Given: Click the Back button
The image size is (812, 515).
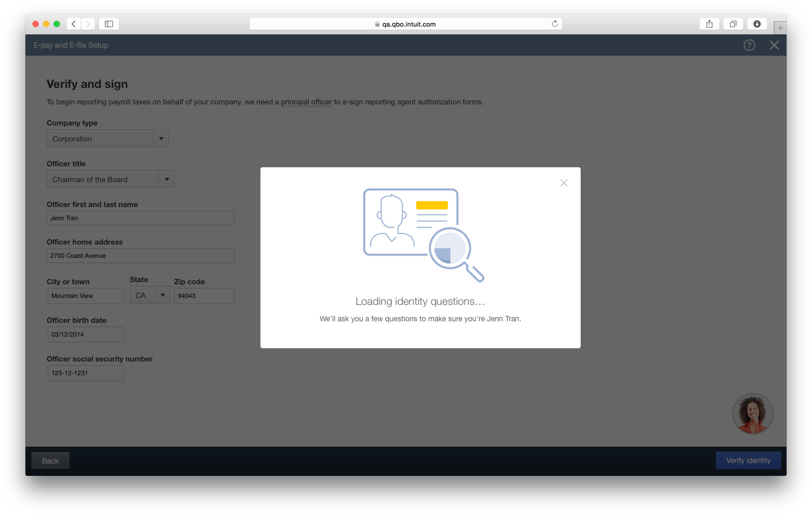Looking at the screenshot, I should pyautogui.click(x=50, y=461).
